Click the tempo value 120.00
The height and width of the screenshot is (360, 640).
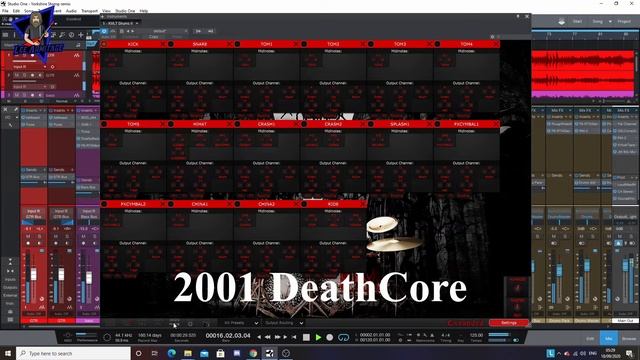[476, 335]
